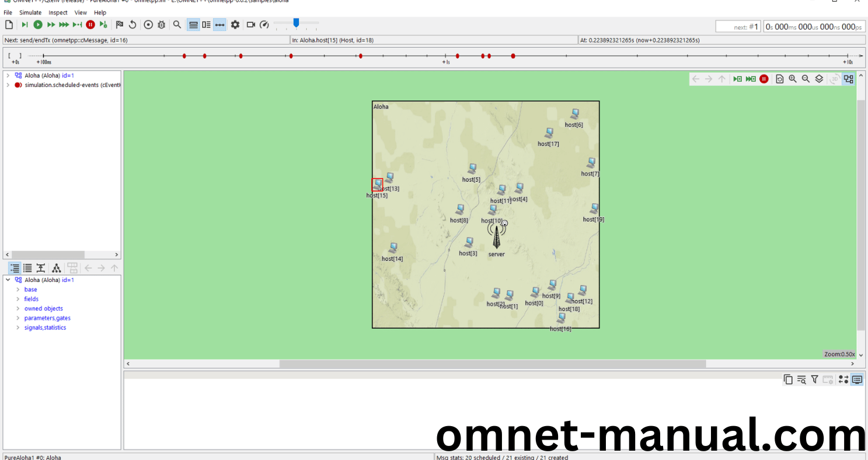
Task: Click the record video camera icon
Action: [251, 25]
